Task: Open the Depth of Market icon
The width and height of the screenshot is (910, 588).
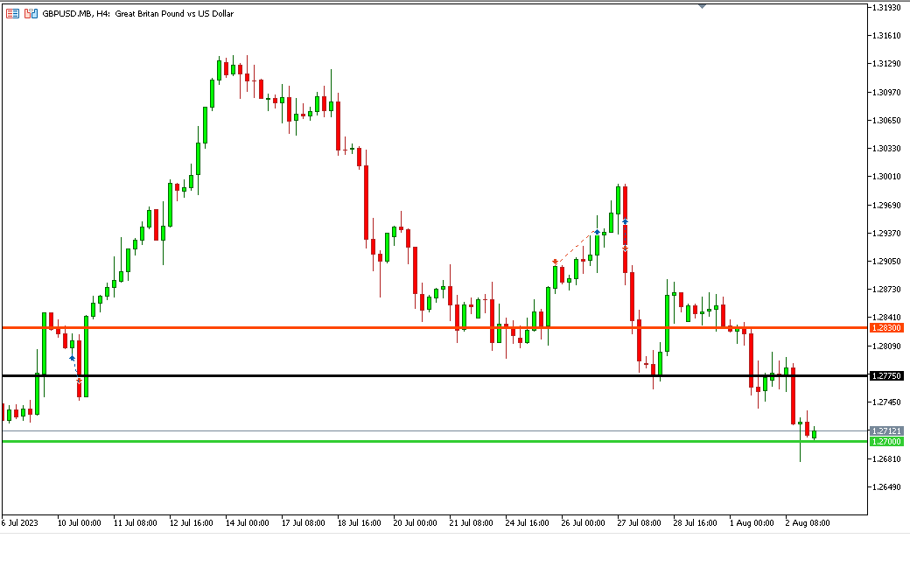Action: click(31, 13)
